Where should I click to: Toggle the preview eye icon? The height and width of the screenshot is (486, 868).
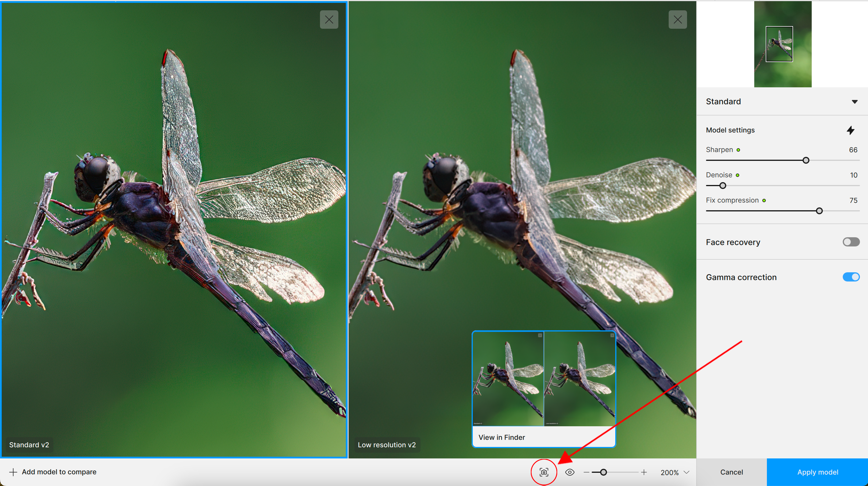[x=570, y=472]
